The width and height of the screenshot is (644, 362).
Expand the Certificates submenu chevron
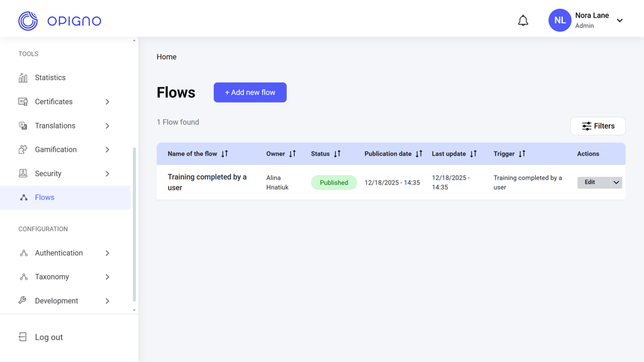(x=107, y=101)
